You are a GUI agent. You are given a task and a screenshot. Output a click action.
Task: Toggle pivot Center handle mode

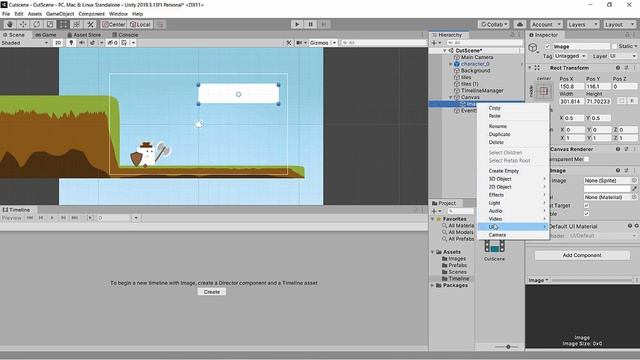pyautogui.click(x=113, y=24)
